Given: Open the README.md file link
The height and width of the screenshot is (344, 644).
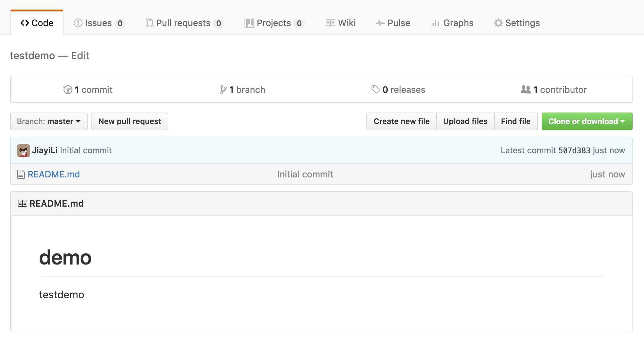Looking at the screenshot, I should point(54,174).
